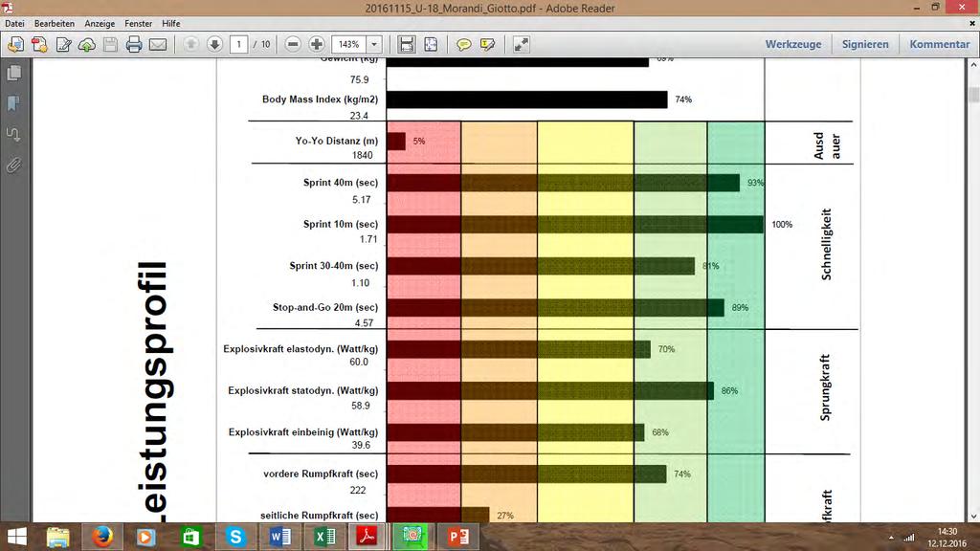980x551 pixels.
Task: Zoom in with the plus button
Action: [316, 44]
